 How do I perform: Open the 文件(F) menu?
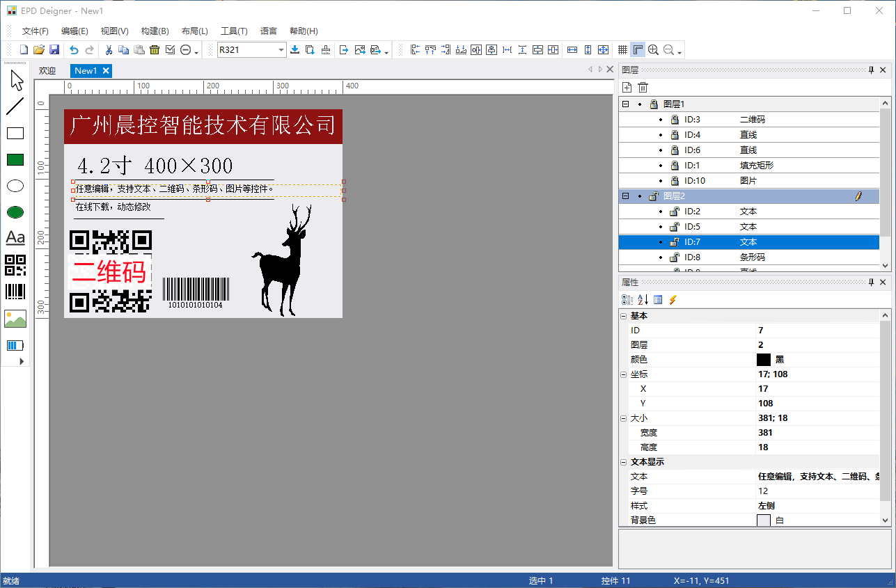(x=35, y=31)
